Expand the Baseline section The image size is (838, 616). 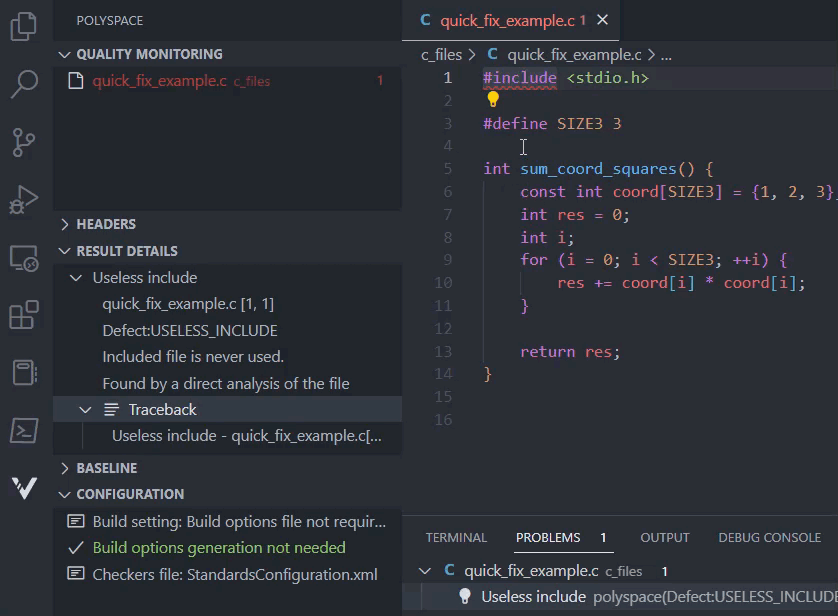coord(64,468)
